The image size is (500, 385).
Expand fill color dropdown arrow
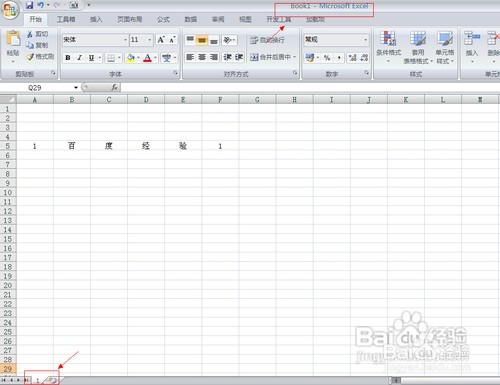coord(138,58)
